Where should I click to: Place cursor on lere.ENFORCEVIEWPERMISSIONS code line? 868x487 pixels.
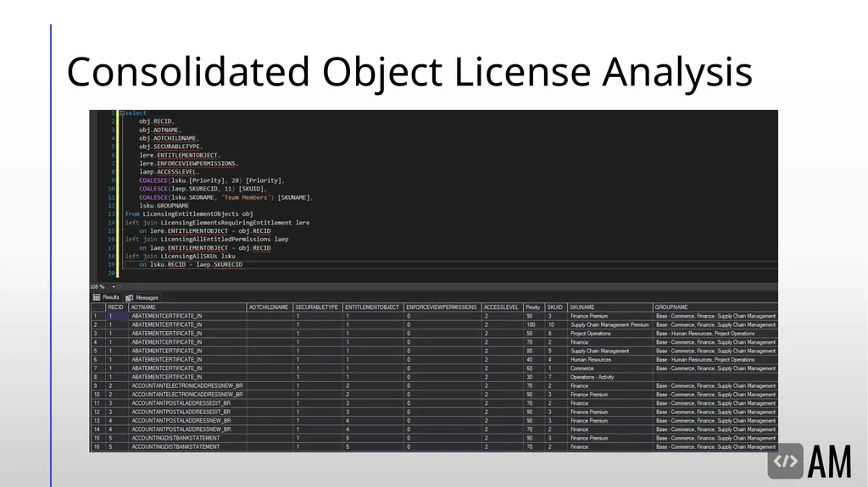[x=189, y=163]
